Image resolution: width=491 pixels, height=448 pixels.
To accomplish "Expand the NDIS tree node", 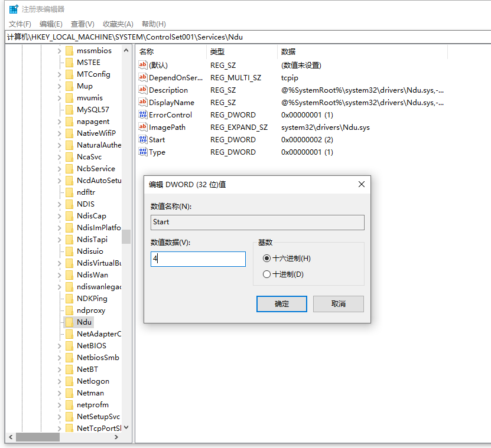I will (59, 204).
